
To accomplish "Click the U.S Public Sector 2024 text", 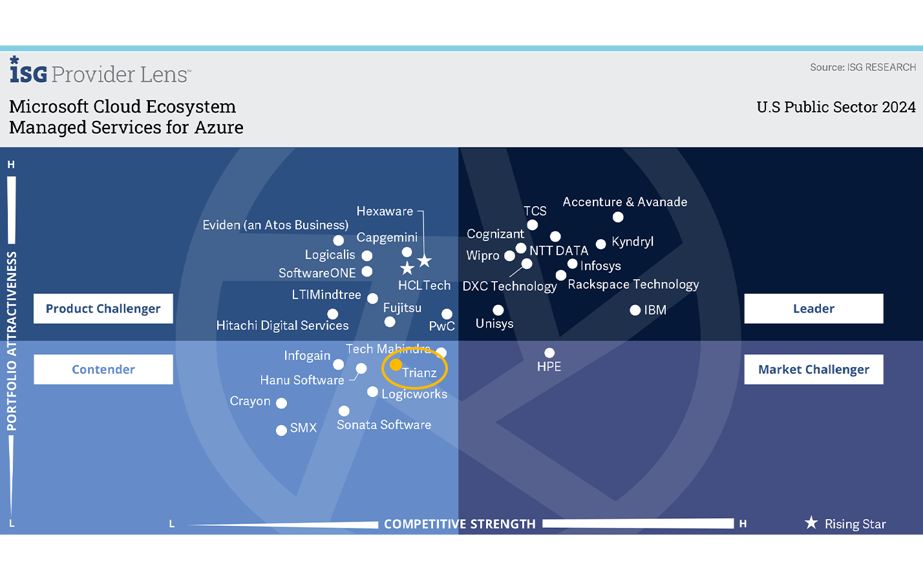I will tap(836, 107).
